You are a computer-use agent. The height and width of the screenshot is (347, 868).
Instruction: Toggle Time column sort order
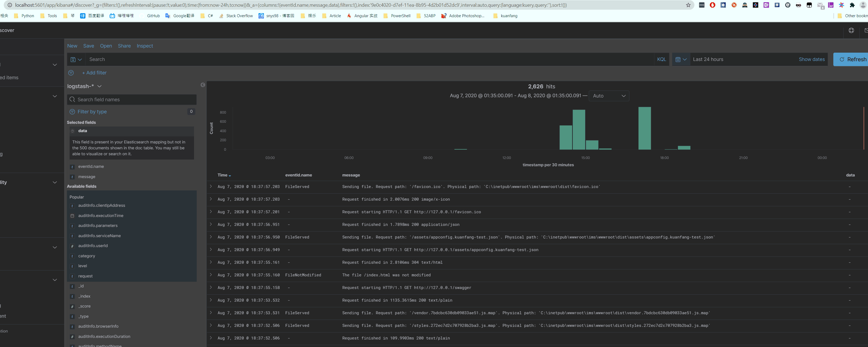pos(224,175)
